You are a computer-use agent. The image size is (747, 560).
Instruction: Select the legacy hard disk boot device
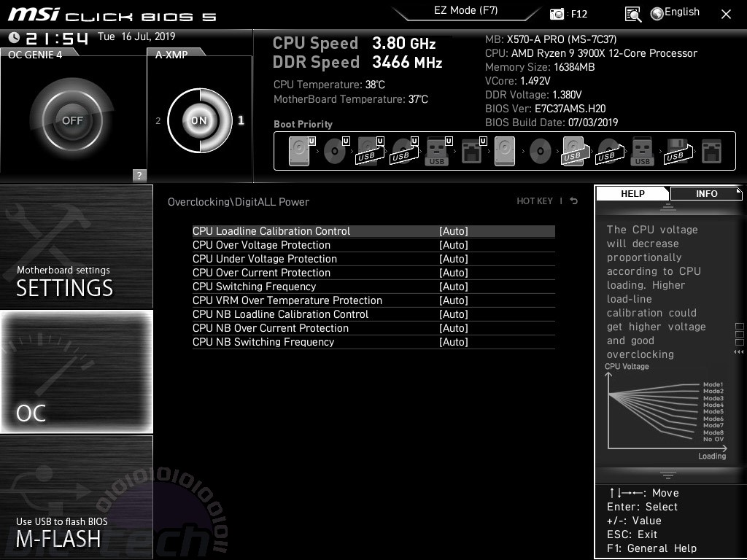505,151
